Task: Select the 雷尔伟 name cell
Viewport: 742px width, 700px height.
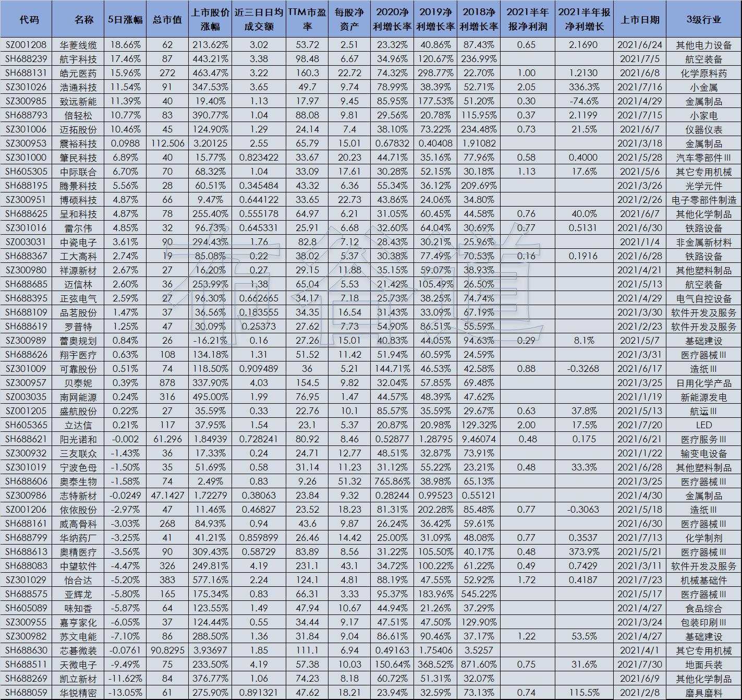Action: (78, 228)
